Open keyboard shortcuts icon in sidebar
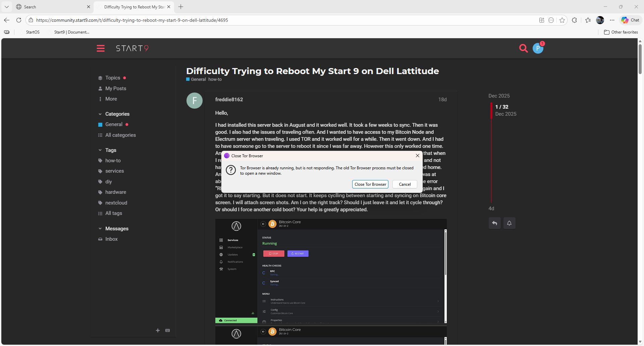This screenshot has height=346, width=644. [x=168, y=331]
